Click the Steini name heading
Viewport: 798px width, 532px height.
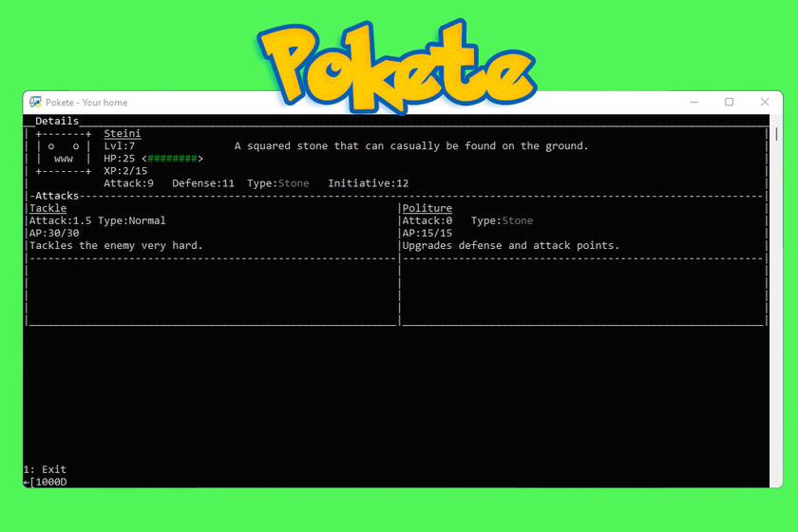pyautogui.click(x=123, y=133)
